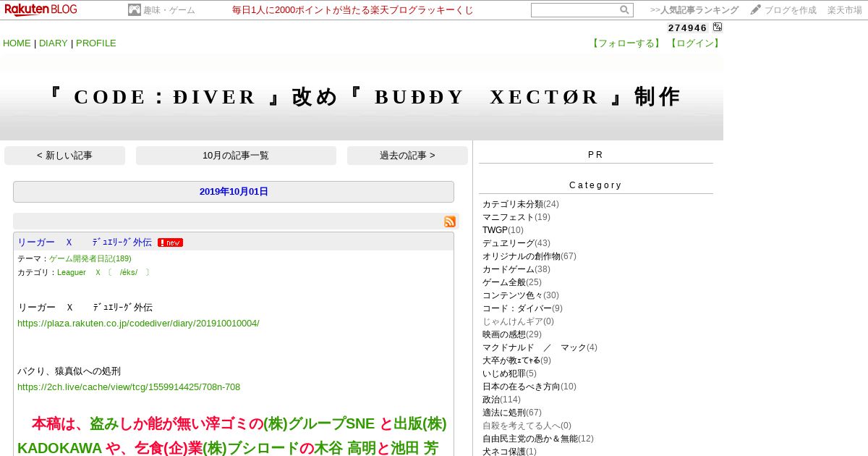Click ブログを作成 link
The image size is (868, 456).
(790, 10)
